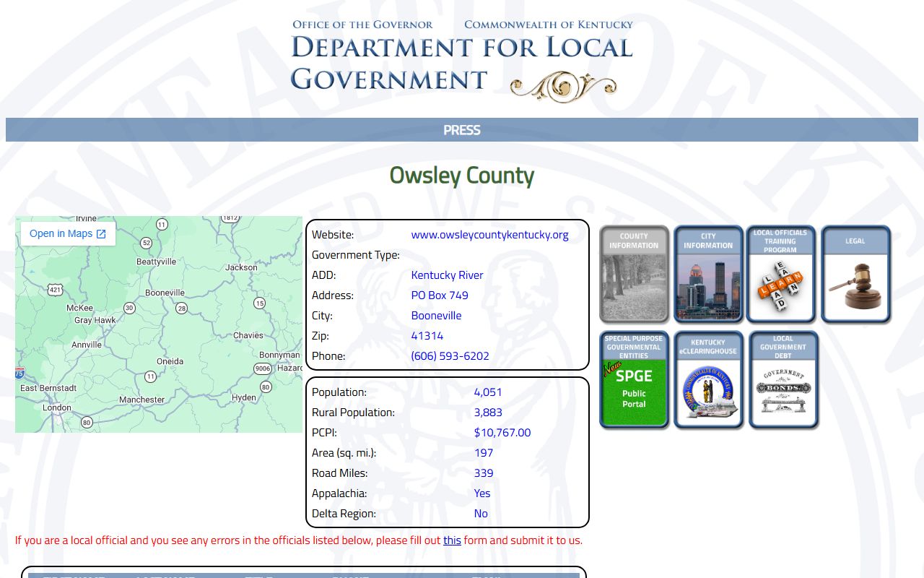
Task: Click the Open in Maps button
Action: pyautogui.click(x=68, y=233)
